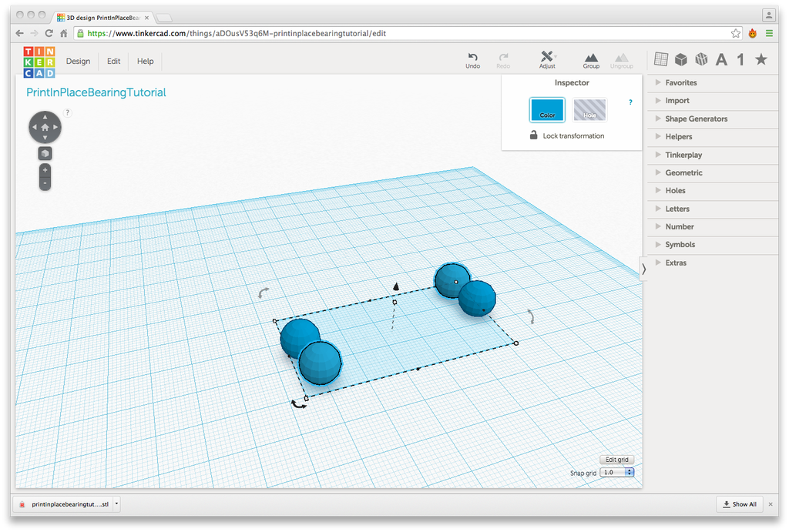Close the downloads bar
Image resolution: width=789 pixels, height=532 pixels.
(x=771, y=504)
